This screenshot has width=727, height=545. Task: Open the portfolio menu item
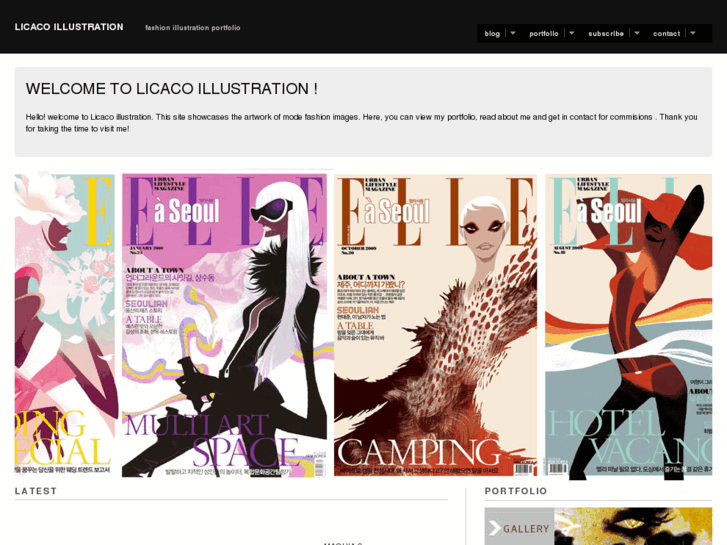click(x=544, y=33)
